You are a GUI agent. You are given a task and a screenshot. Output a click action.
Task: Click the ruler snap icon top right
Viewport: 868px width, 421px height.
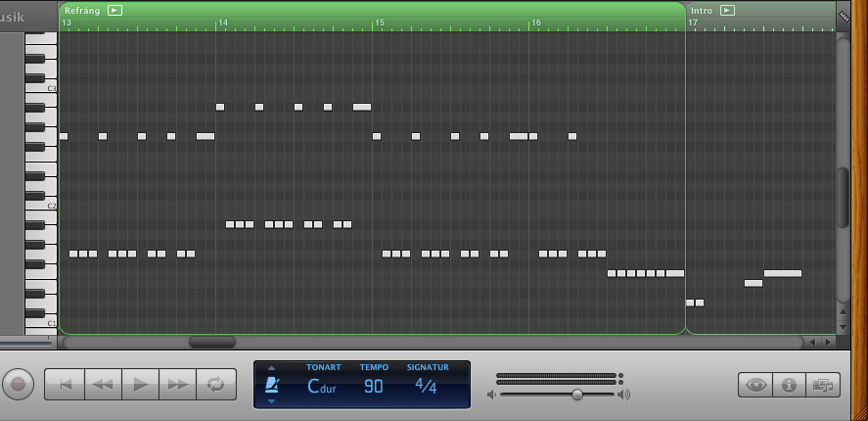point(844,17)
